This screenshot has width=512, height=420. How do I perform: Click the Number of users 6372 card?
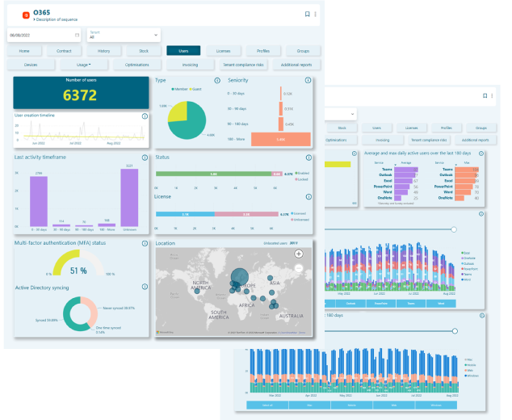(81, 93)
